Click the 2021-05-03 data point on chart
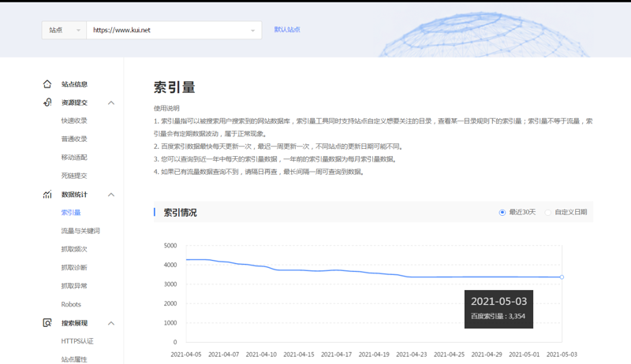631x364 pixels. pos(562,277)
